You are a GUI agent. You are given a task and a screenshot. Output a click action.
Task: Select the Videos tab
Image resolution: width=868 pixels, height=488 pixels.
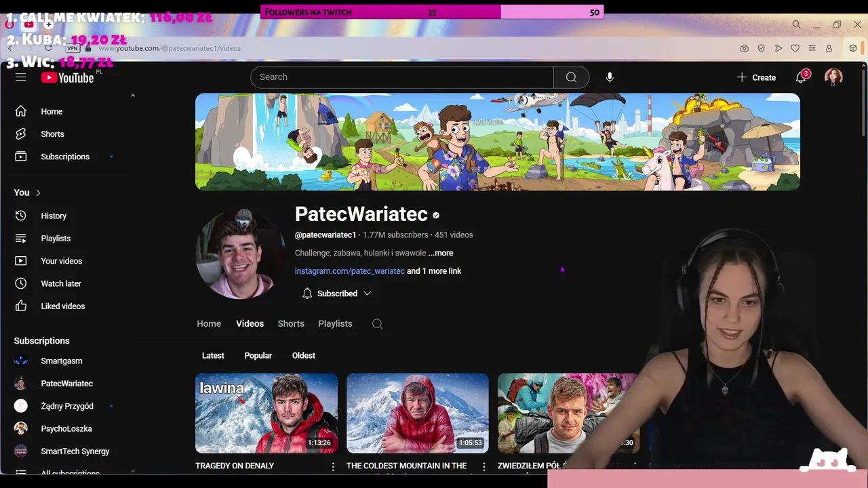[x=250, y=324]
